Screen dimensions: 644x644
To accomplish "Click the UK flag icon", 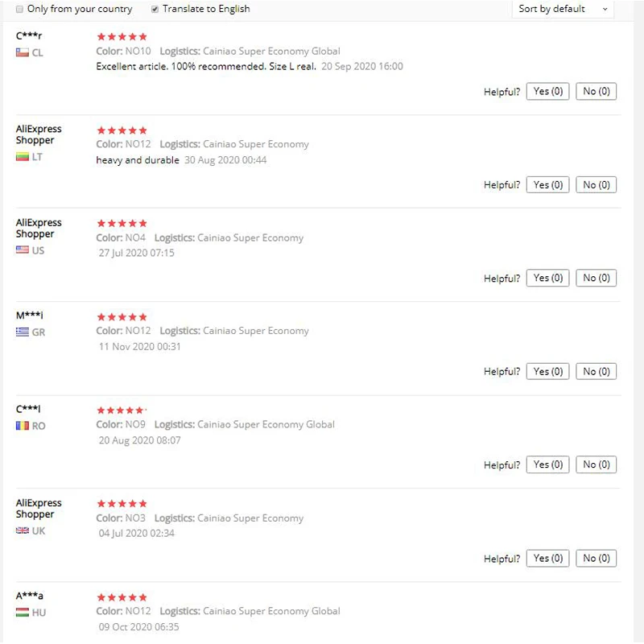I will pyautogui.click(x=23, y=531).
